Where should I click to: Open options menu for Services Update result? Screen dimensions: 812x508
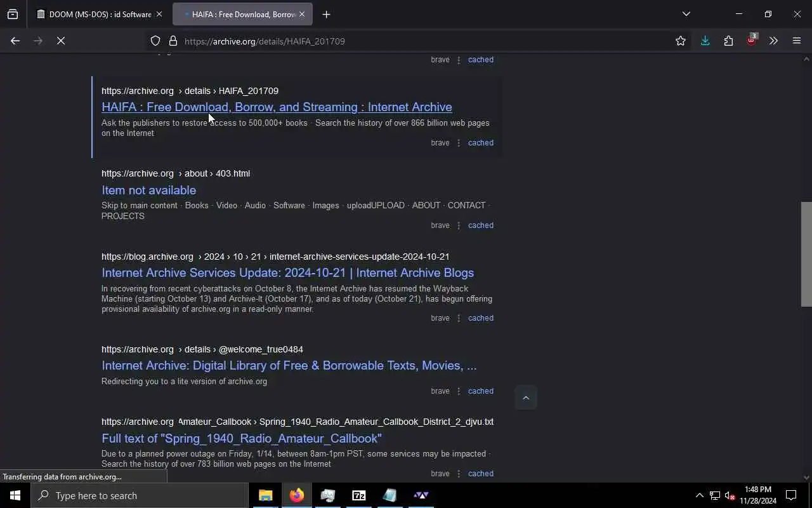(459, 318)
